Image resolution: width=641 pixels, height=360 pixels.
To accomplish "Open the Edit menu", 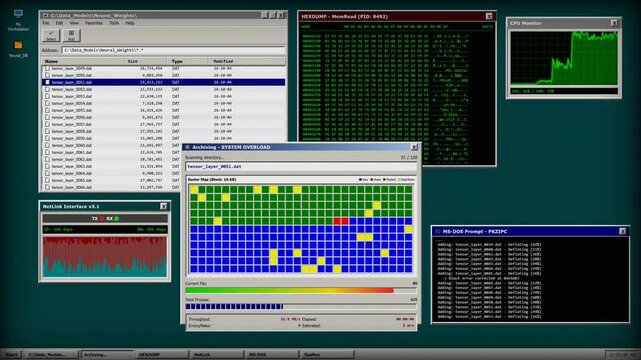I will pyautogui.click(x=59, y=23).
